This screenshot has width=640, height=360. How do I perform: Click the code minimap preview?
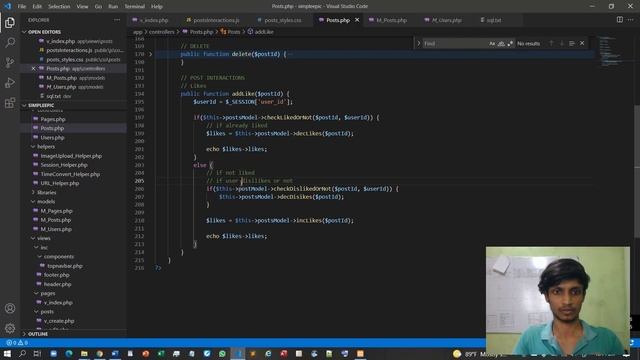(x=611, y=51)
